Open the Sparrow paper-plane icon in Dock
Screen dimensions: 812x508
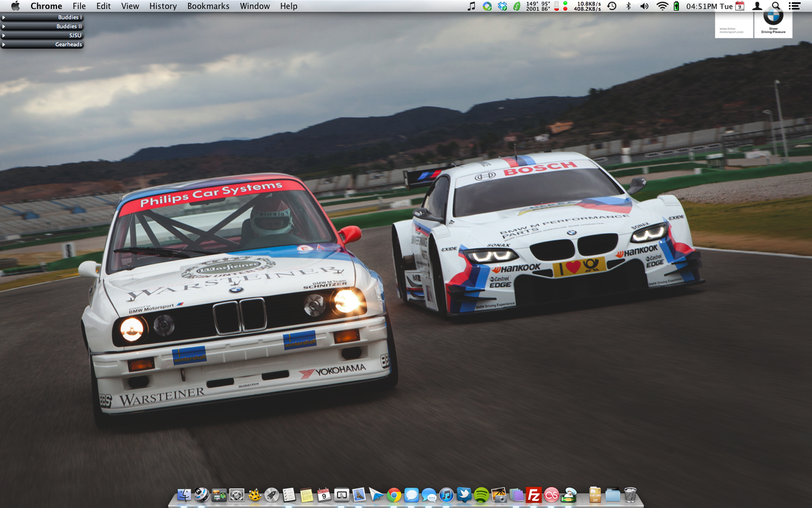376,495
